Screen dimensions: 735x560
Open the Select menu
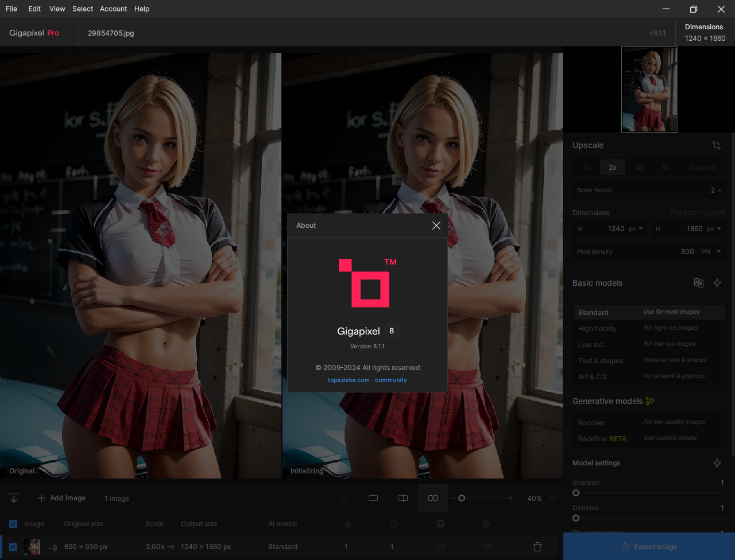[x=83, y=9]
